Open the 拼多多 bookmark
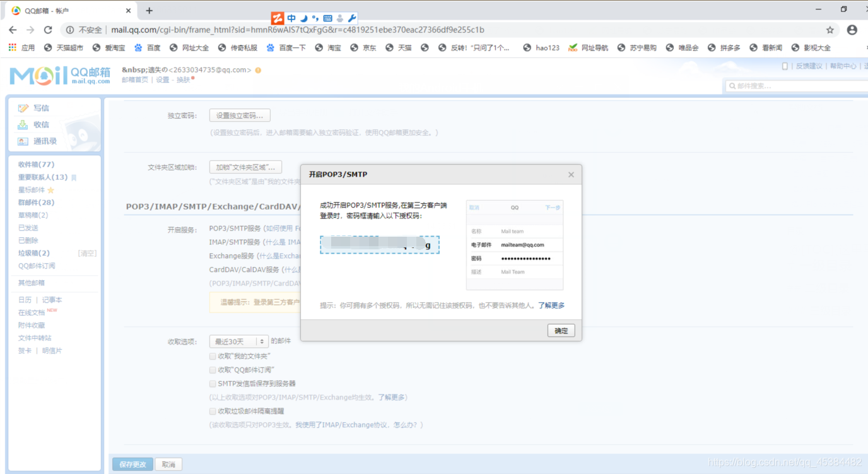The image size is (868, 474). tap(724, 47)
